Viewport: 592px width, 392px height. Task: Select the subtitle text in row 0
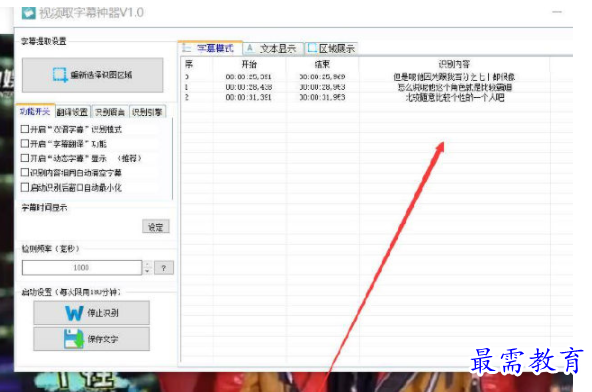tap(454, 77)
